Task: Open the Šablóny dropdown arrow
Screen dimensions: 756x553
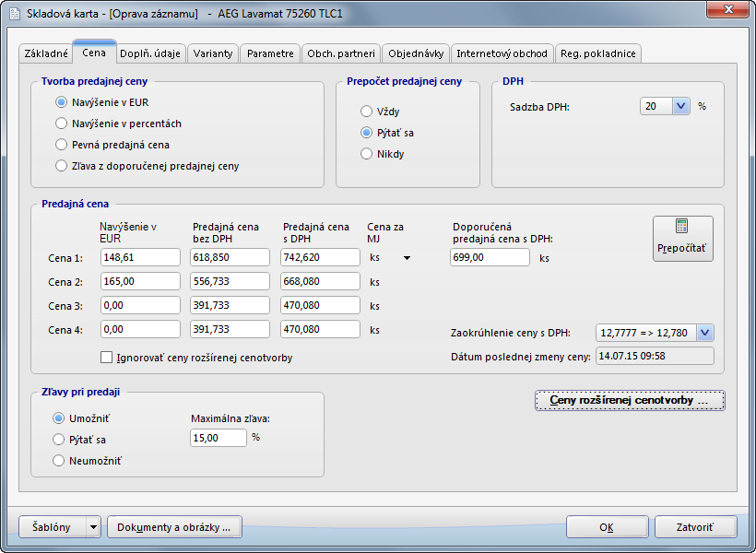Action: (x=93, y=527)
